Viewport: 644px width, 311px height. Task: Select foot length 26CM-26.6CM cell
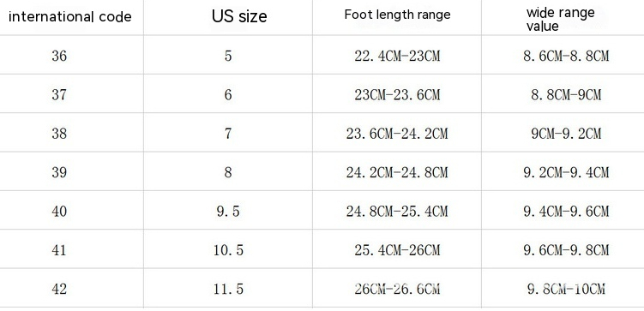(x=397, y=289)
